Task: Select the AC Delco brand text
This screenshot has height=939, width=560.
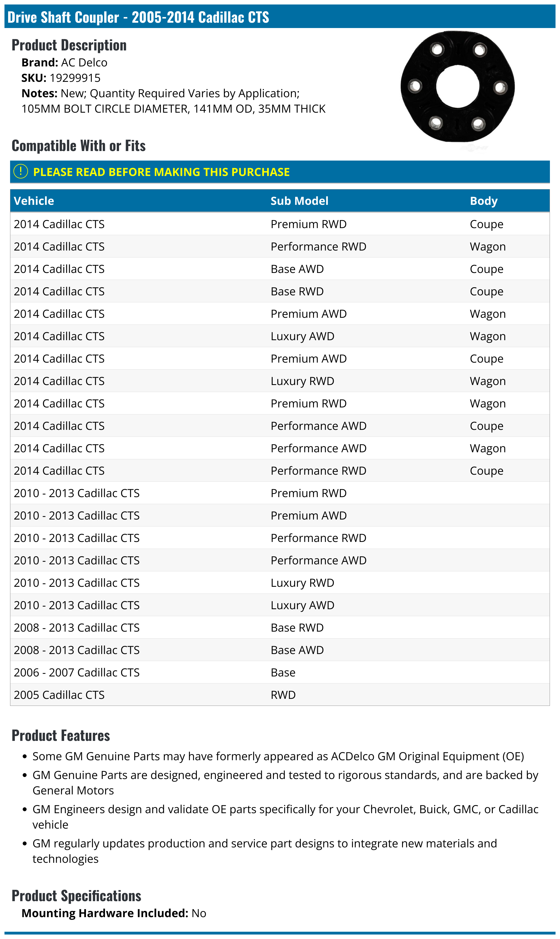Action: click(x=84, y=62)
